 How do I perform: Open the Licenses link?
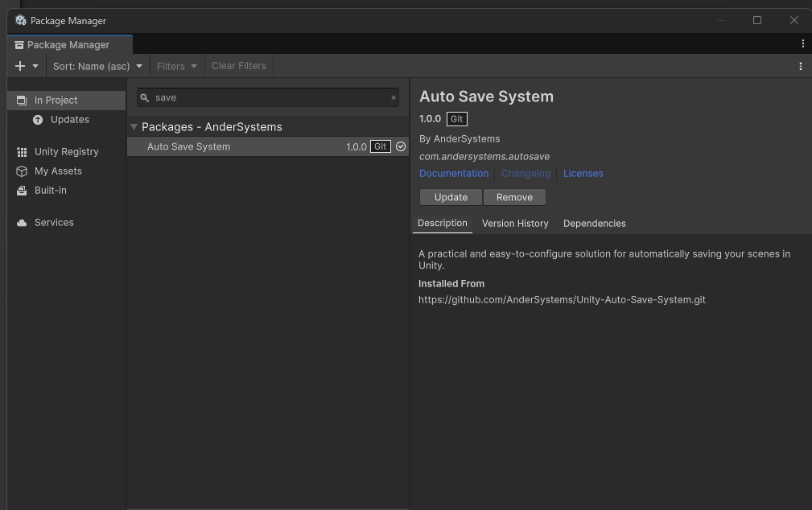[x=583, y=174]
